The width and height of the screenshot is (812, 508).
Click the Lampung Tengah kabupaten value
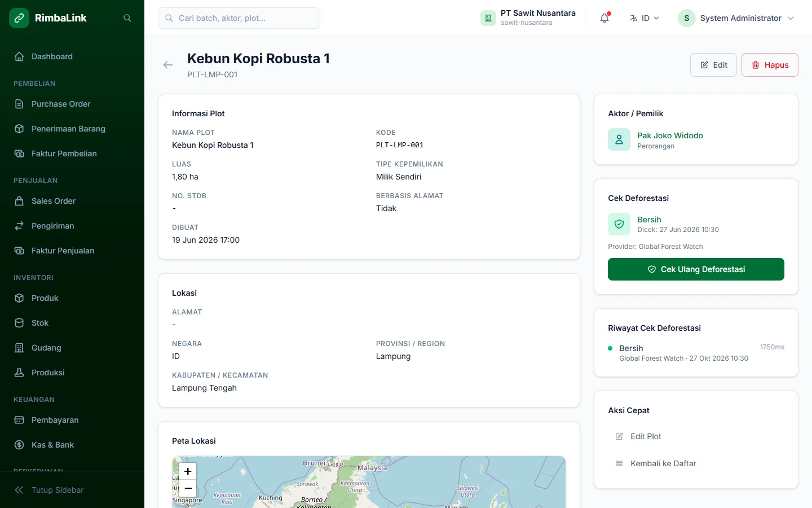(204, 388)
